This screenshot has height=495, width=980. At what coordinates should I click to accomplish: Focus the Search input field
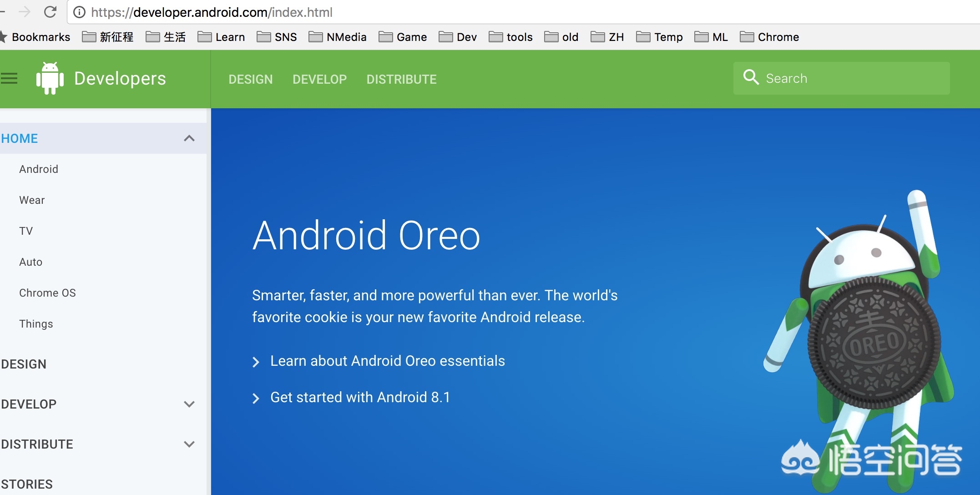pyautogui.click(x=842, y=78)
